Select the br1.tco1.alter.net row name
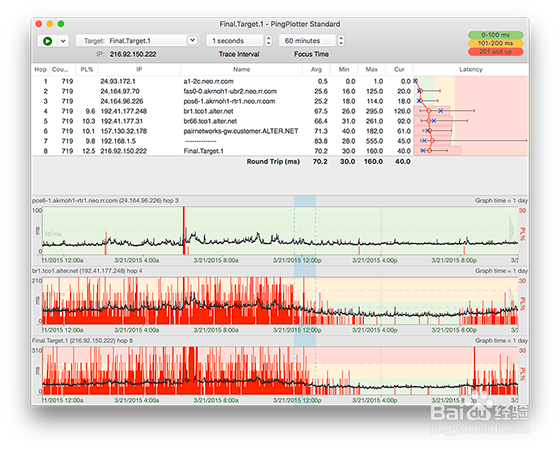 pos(208,111)
